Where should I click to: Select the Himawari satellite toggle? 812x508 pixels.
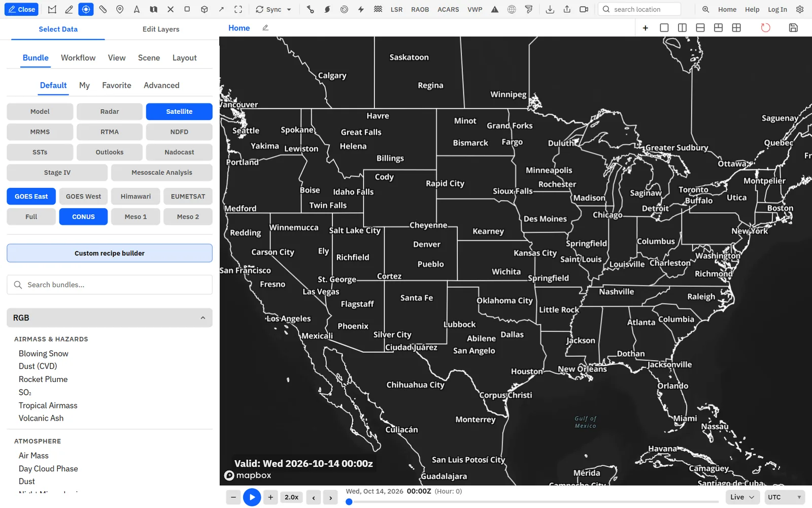coord(136,196)
